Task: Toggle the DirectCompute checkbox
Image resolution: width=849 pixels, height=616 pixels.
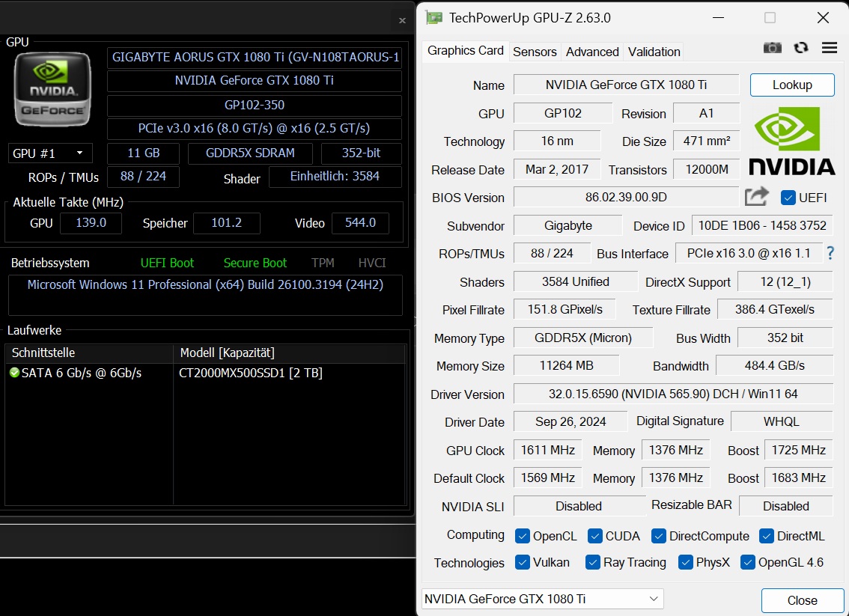Action: [x=658, y=536]
